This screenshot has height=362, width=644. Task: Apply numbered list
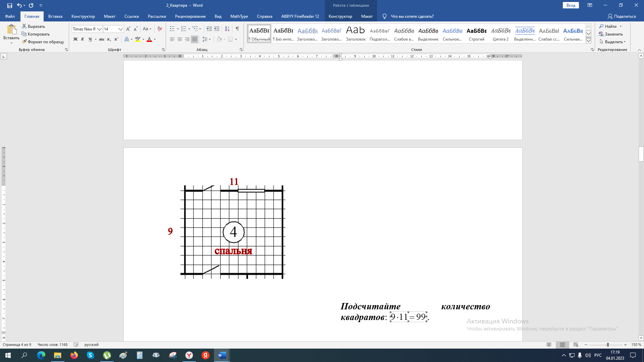click(x=183, y=29)
